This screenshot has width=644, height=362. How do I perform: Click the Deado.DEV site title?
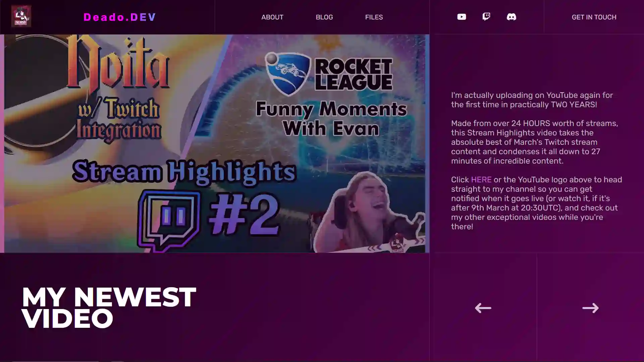120,17
